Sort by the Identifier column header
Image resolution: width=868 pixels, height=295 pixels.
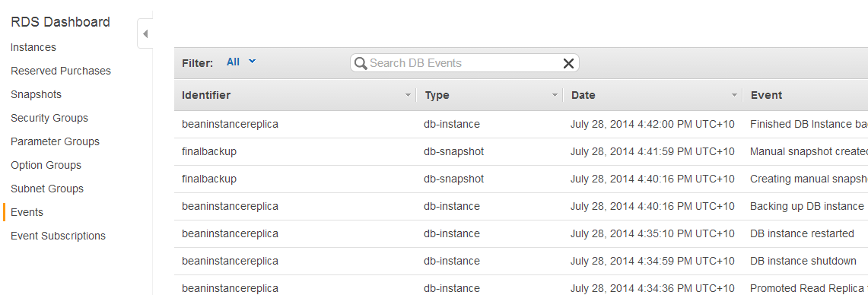tap(206, 95)
